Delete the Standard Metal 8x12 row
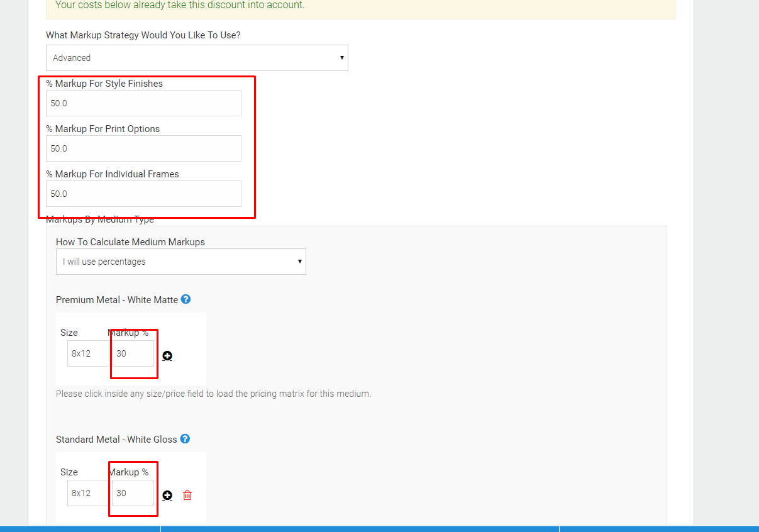Screen dimensions: 759x532 click(x=187, y=496)
